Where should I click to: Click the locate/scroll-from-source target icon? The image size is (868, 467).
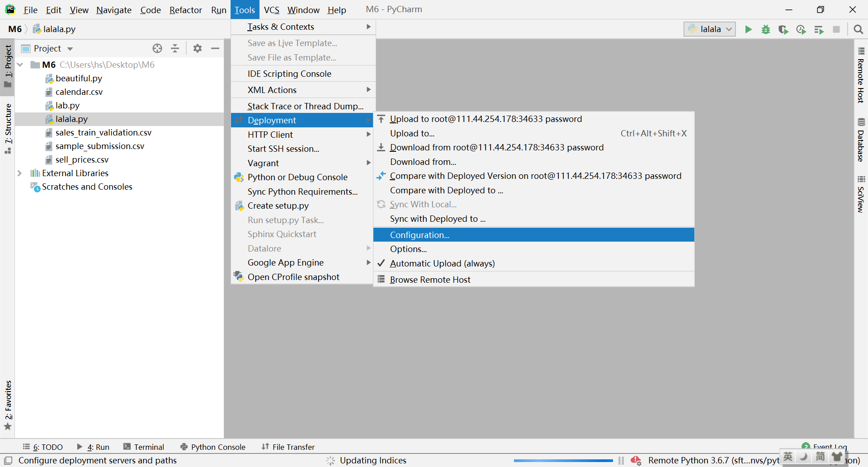coord(157,48)
